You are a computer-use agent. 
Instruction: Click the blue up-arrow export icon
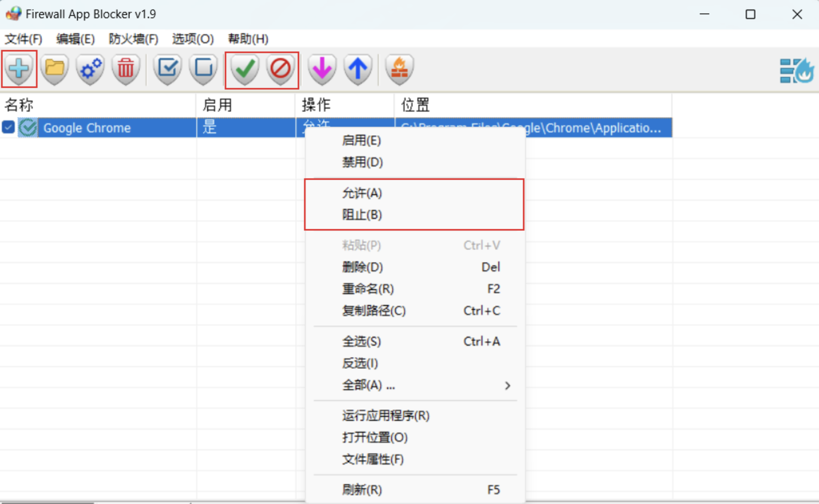358,69
